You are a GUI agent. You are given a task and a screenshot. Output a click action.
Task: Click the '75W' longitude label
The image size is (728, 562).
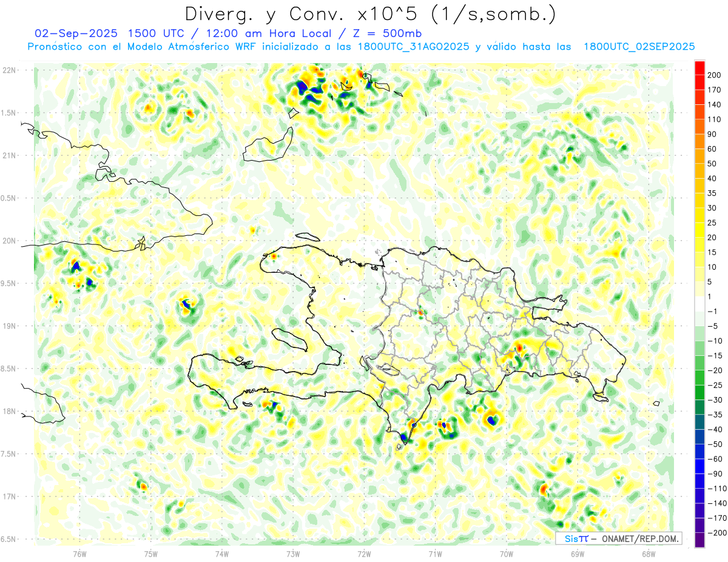point(151,553)
